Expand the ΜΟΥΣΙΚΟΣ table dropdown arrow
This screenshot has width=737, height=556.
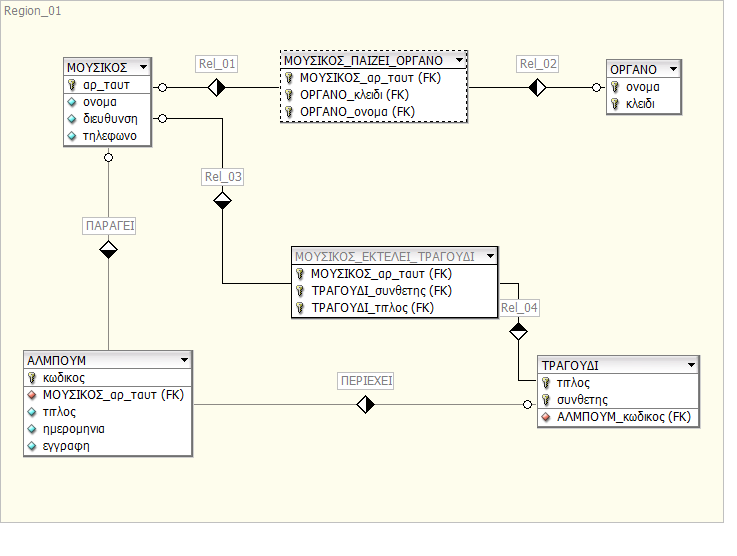pyautogui.click(x=143, y=67)
